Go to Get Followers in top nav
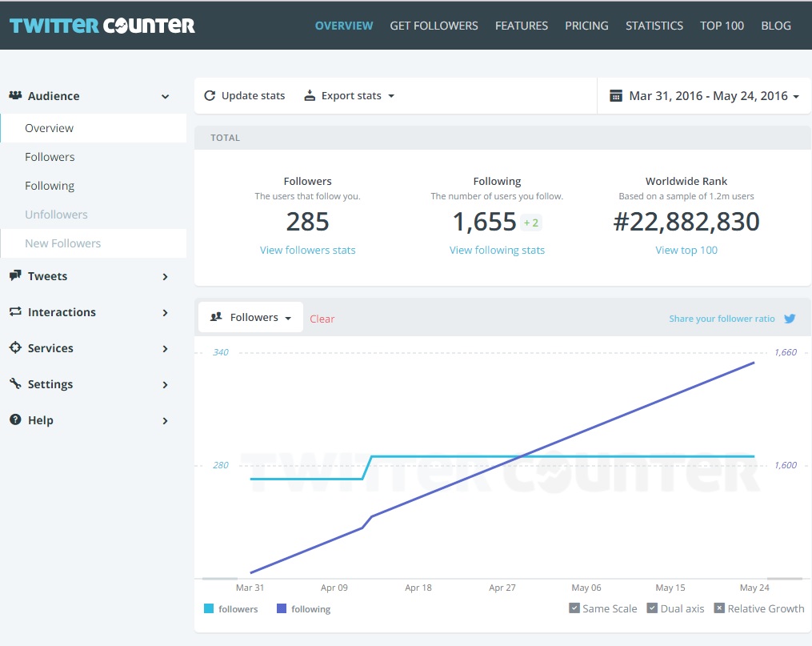The height and width of the screenshot is (646, 812). [x=434, y=26]
